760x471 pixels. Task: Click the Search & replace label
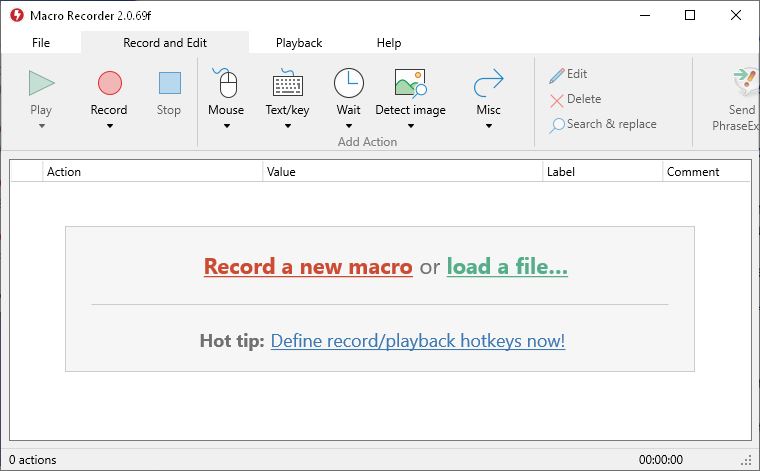pos(612,124)
